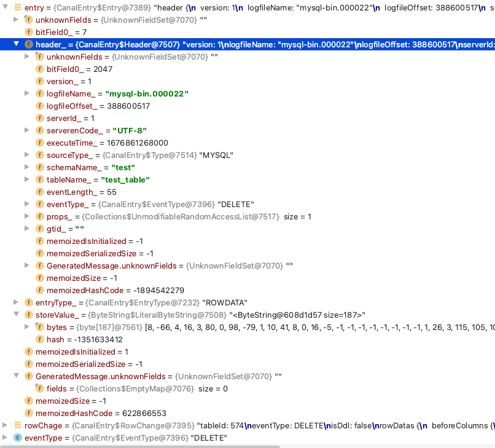Expand the rowChage node

(5, 425)
